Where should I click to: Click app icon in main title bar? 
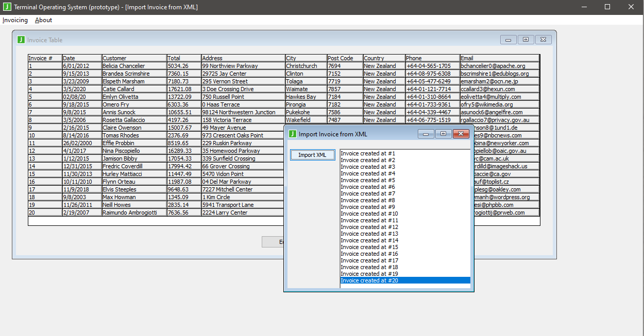(x=6, y=7)
